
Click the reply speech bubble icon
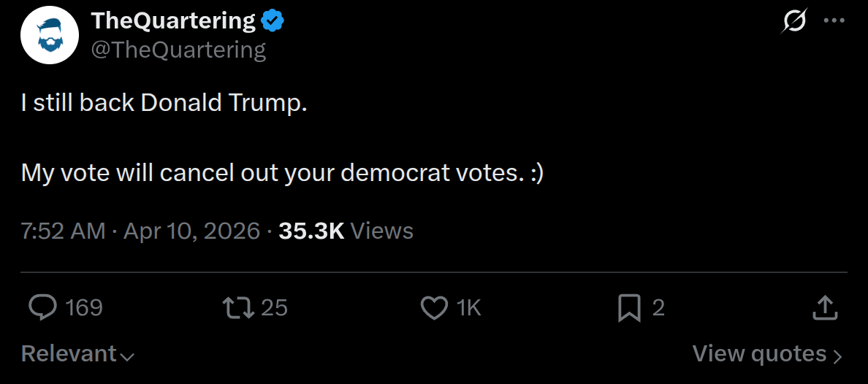tap(43, 308)
